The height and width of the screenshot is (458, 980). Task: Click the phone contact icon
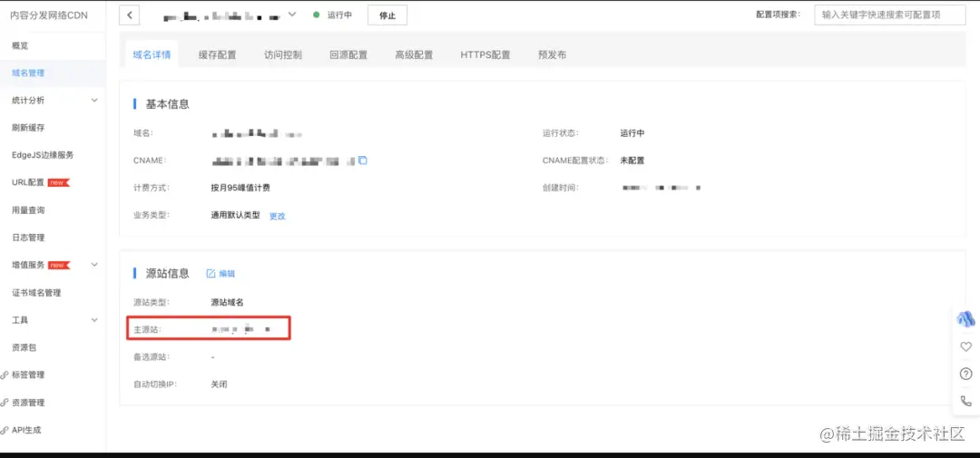coord(966,401)
